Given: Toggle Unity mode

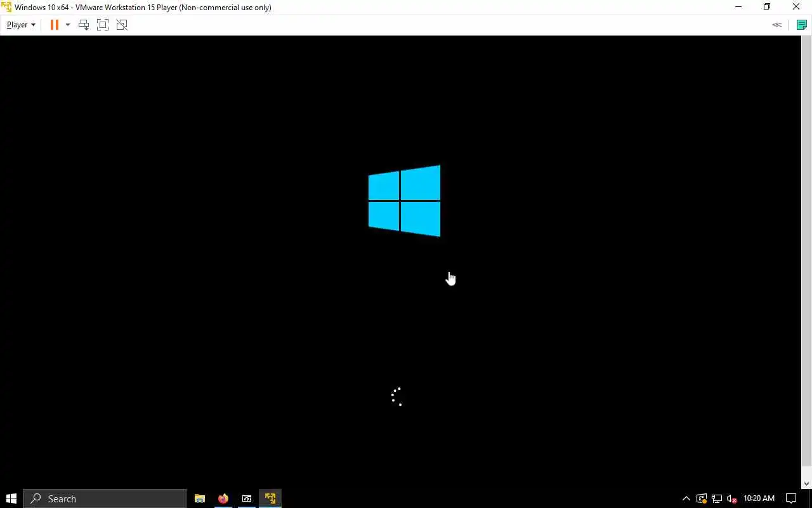Looking at the screenshot, I should coord(122,25).
